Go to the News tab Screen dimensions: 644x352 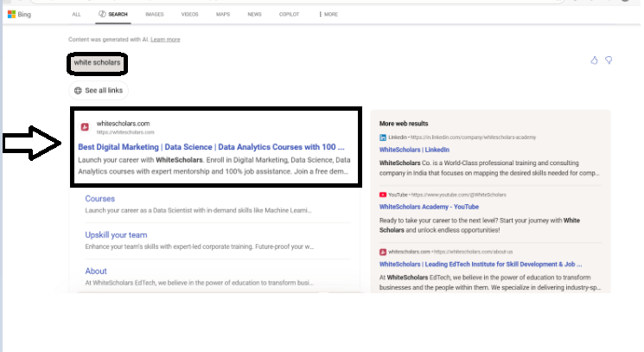(x=254, y=15)
